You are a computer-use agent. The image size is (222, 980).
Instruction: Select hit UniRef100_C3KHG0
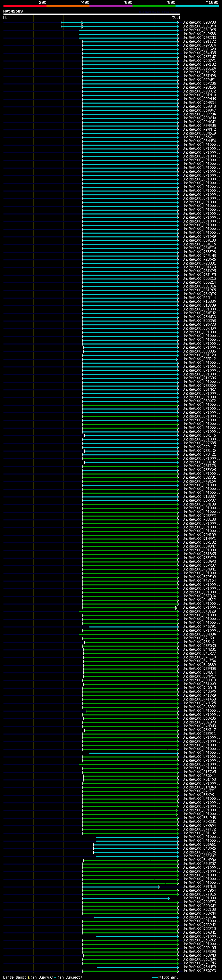point(199,328)
